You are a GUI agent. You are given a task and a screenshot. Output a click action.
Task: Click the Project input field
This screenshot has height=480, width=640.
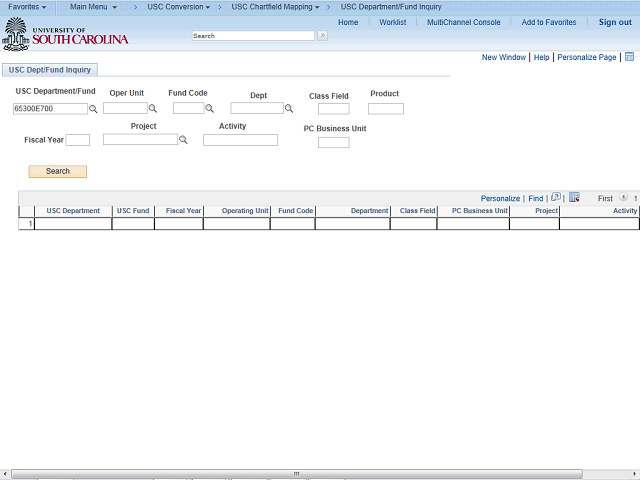pyautogui.click(x=140, y=140)
